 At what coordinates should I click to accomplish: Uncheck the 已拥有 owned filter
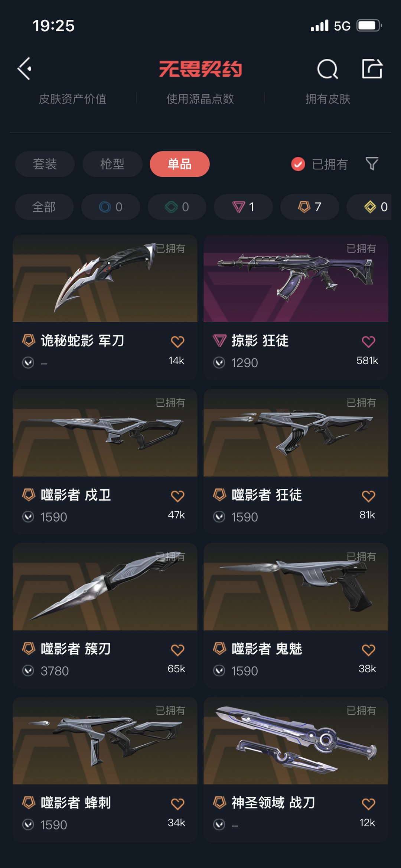coord(320,164)
